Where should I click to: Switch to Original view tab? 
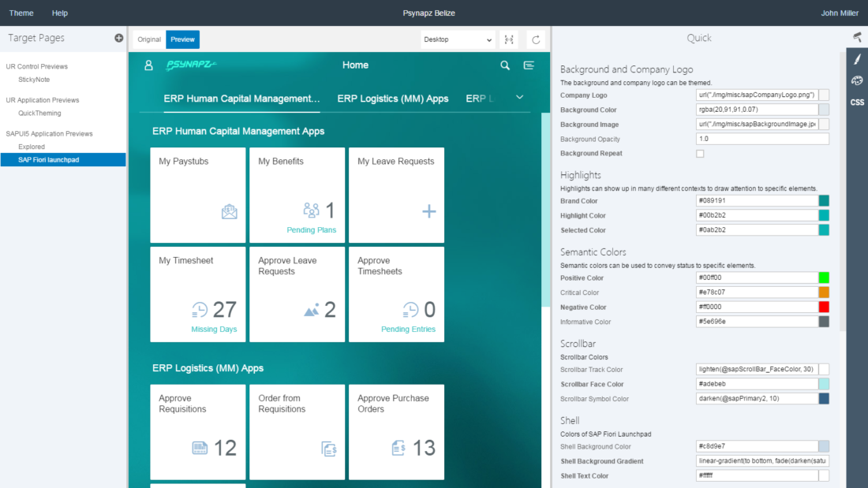tap(149, 39)
